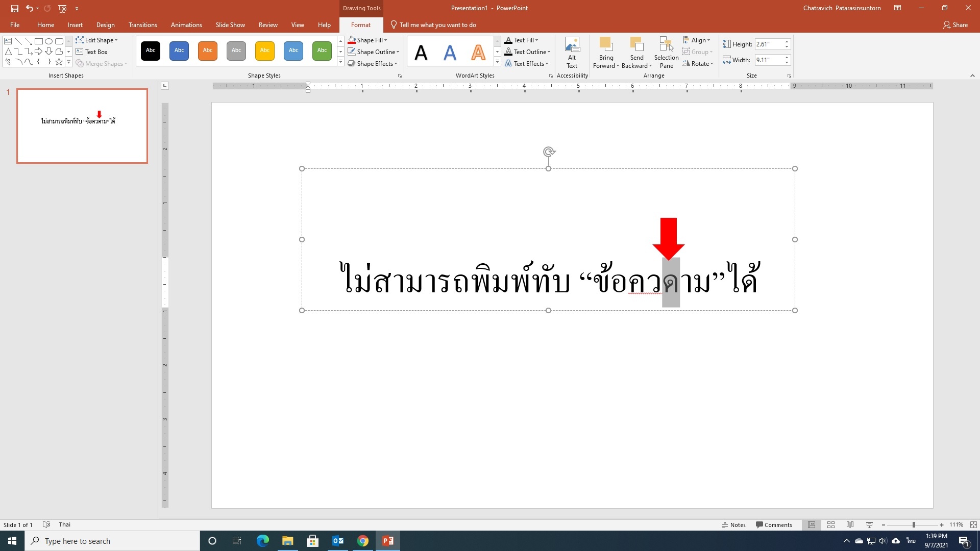
Task: Open Google Chrome from taskbar
Action: 363,541
